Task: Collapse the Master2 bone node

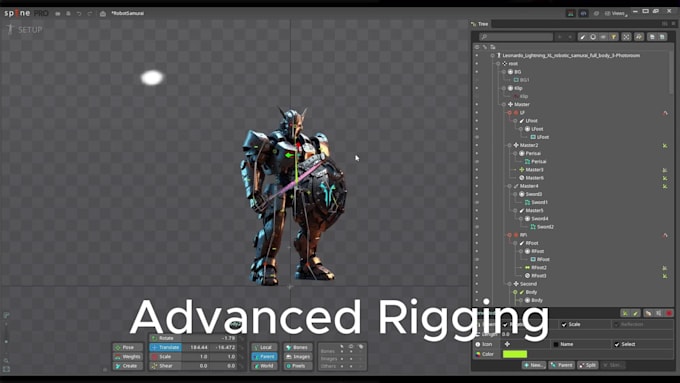Action: click(x=509, y=145)
